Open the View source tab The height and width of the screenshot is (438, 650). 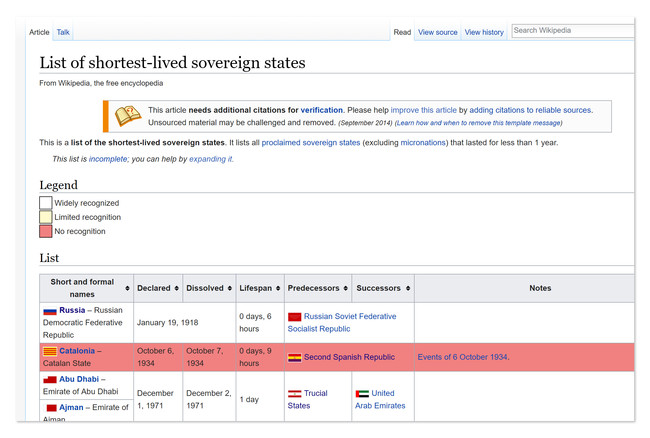click(437, 32)
